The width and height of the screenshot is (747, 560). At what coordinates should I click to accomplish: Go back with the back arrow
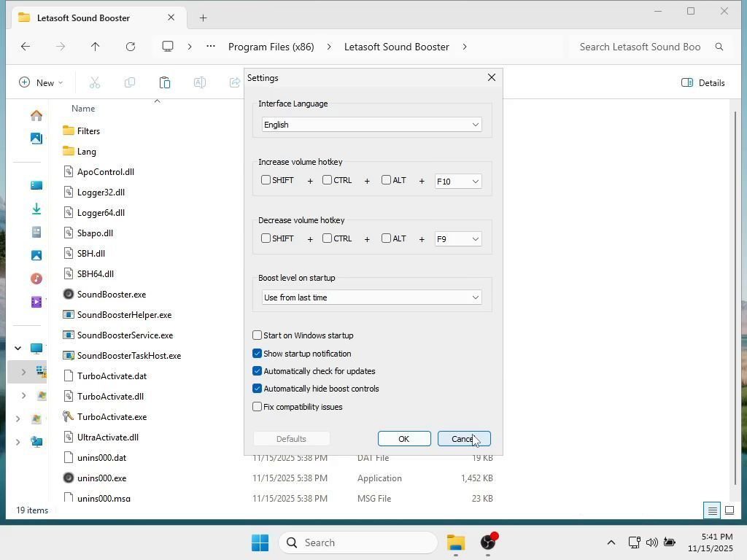click(26, 47)
